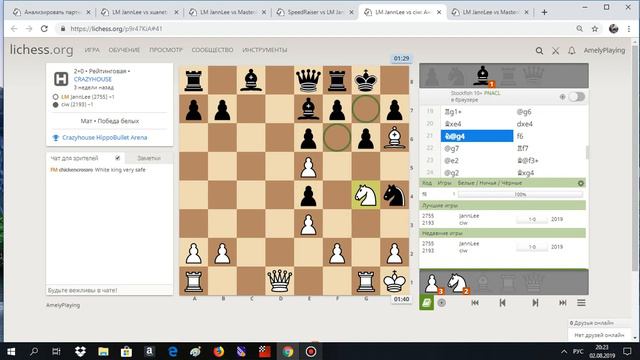Jump to last move of the game
The height and width of the screenshot is (360, 640).
pos(562,303)
